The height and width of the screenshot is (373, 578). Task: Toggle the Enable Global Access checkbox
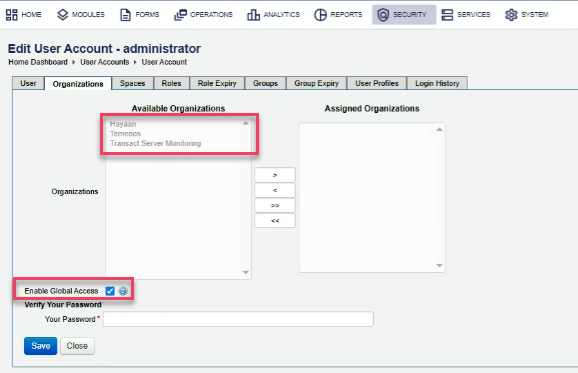[110, 291]
